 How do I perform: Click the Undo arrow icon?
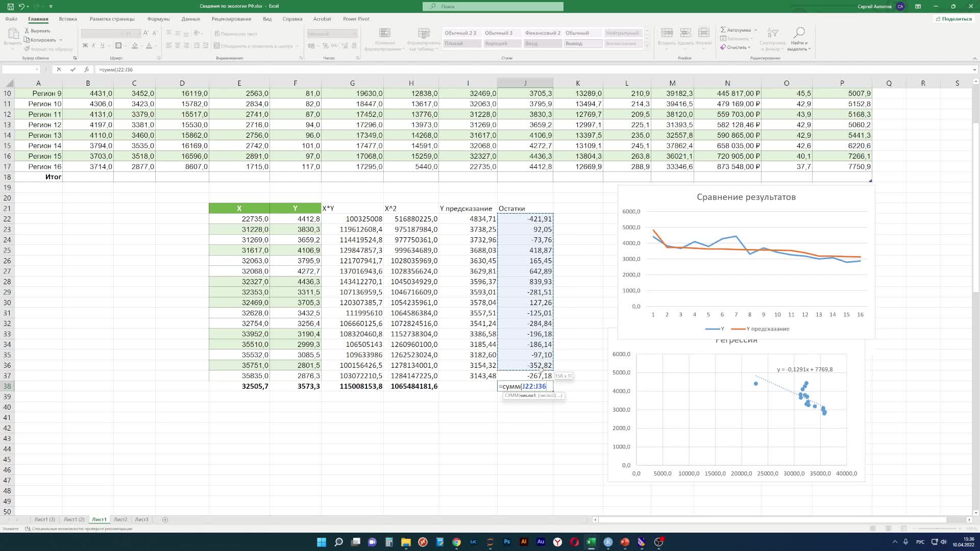click(x=21, y=6)
